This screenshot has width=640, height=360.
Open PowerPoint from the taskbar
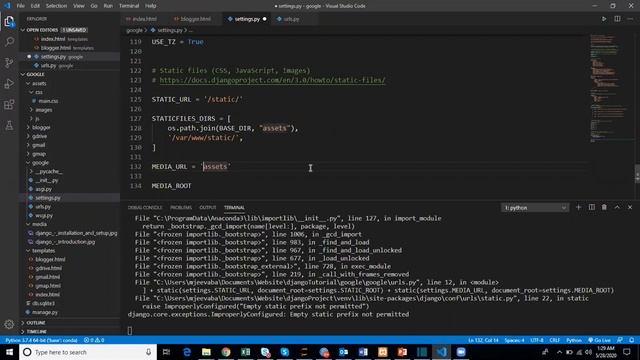[x=402, y=352]
